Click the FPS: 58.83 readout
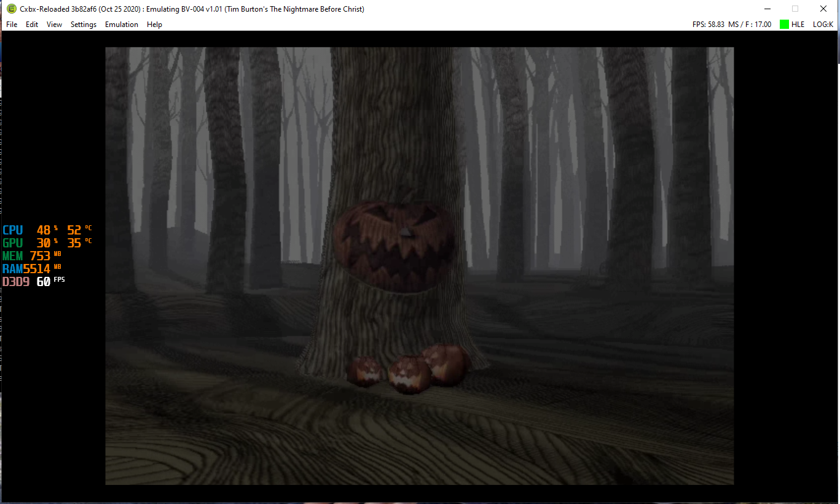This screenshot has height=504, width=840. pyautogui.click(x=708, y=25)
